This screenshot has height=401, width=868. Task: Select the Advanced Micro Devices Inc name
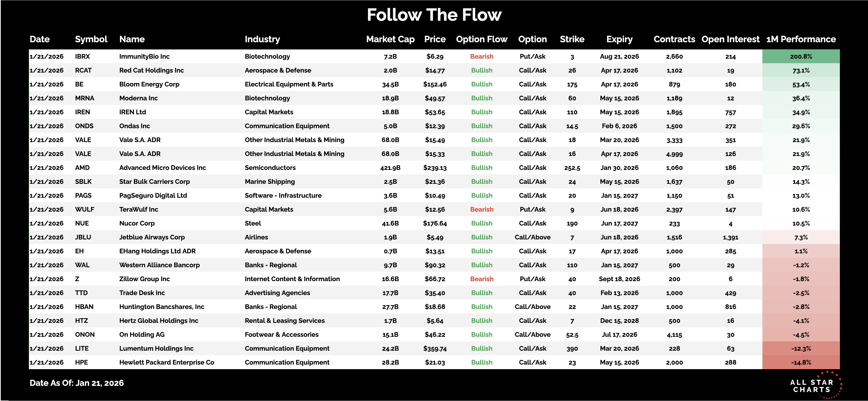(x=162, y=168)
